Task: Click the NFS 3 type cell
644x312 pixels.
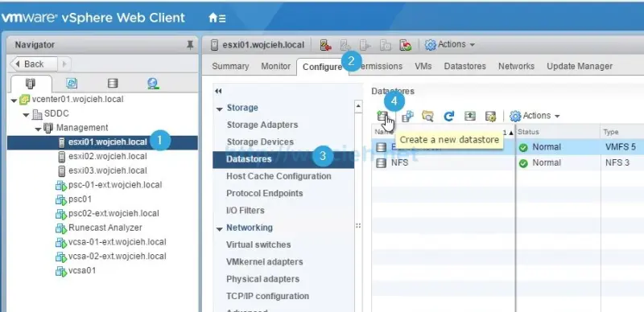Action: (617, 162)
